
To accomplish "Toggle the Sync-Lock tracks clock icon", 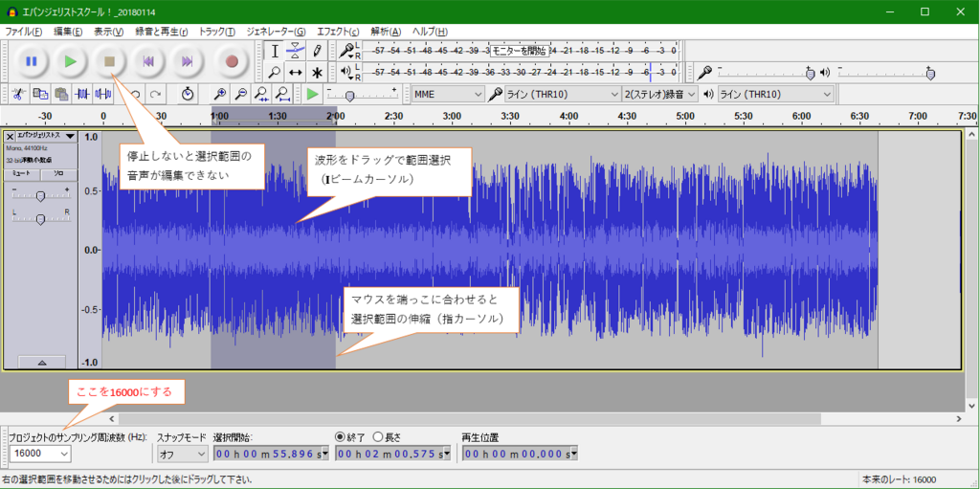I will [188, 95].
